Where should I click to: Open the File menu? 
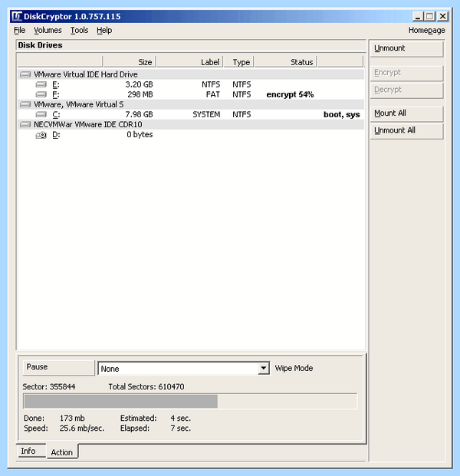tap(20, 31)
